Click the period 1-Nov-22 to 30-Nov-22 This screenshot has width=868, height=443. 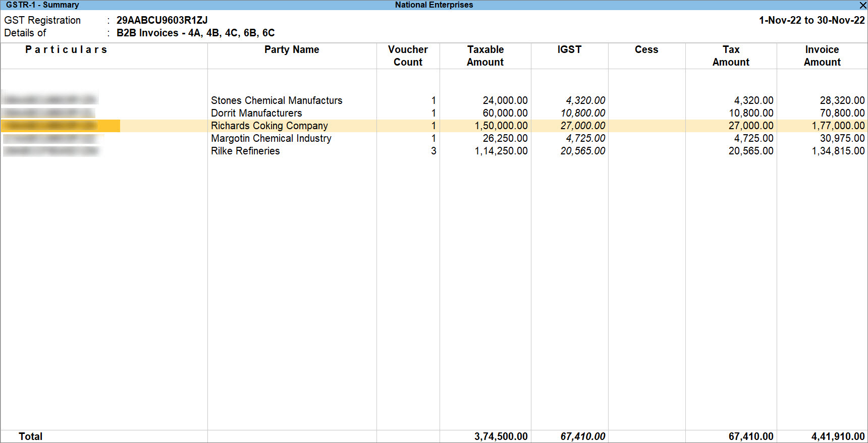[812, 20]
